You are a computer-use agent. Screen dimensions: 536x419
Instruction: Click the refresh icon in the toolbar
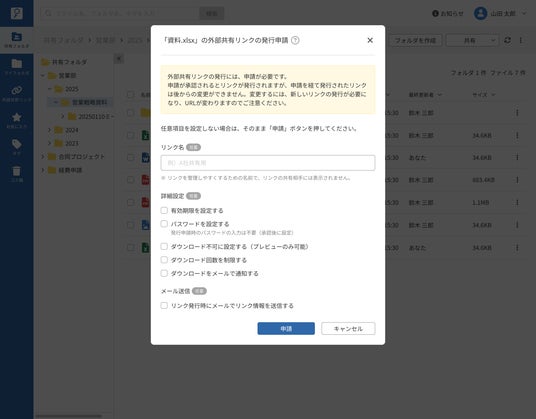click(507, 40)
